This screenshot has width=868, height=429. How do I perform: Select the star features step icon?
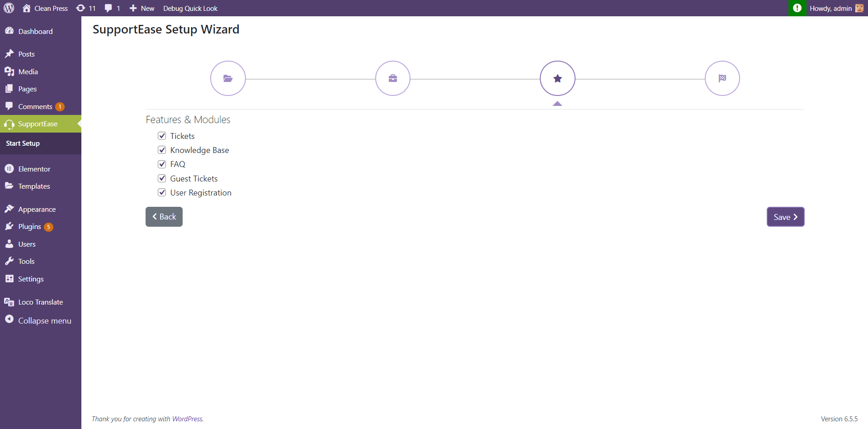[x=557, y=78]
